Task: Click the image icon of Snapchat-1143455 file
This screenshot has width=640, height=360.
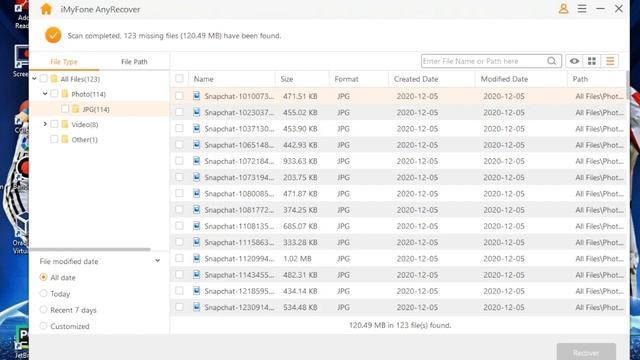Action: point(197,275)
